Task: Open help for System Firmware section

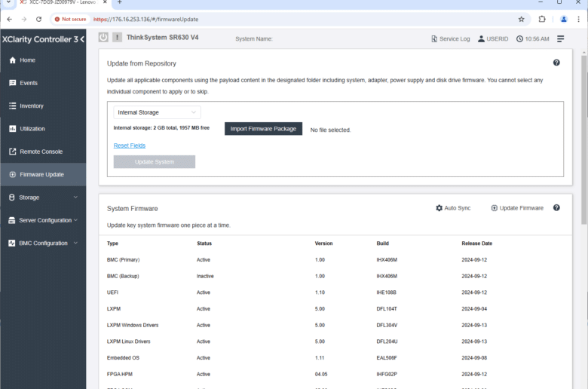Action: (556, 208)
